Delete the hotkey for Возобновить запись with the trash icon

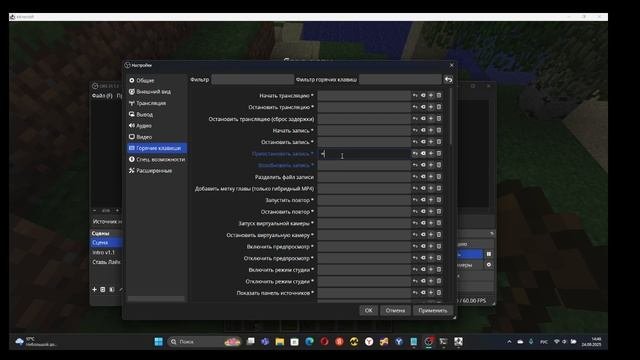439,165
